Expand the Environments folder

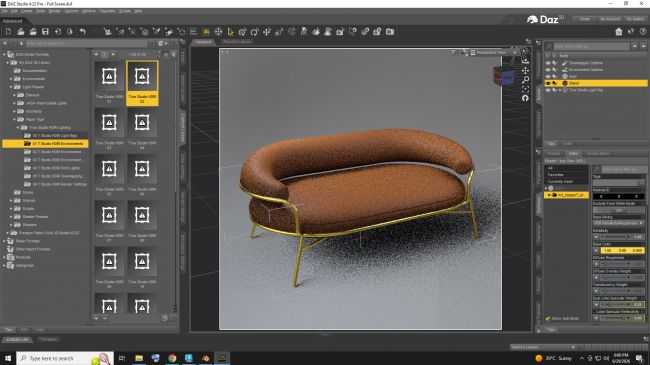coord(11,78)
